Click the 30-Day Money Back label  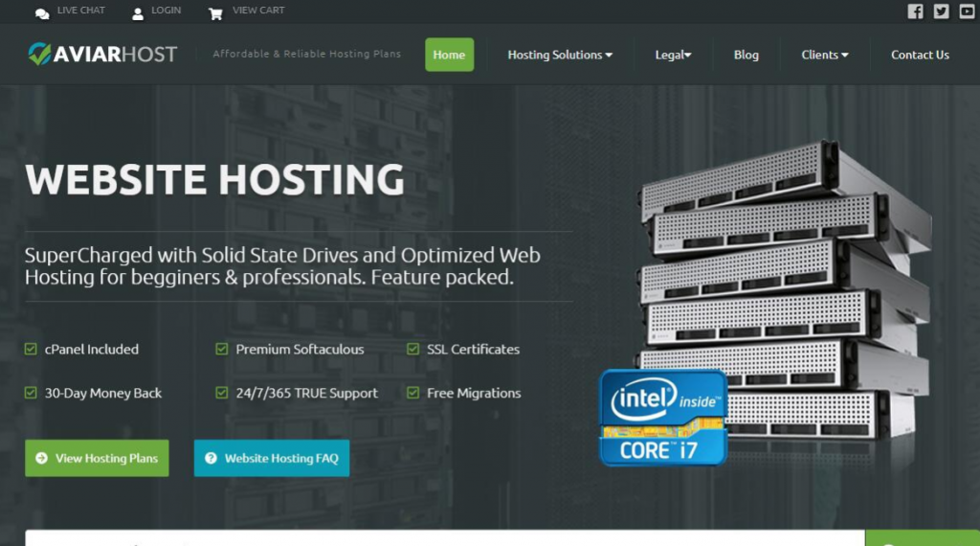pos(103,394)
